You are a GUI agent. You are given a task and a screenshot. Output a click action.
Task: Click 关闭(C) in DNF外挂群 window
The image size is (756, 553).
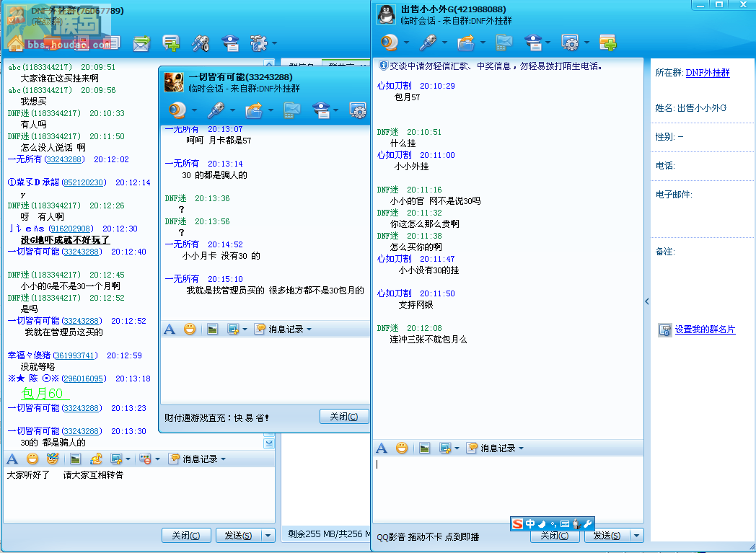pyautogui.click(x=186, y=535)
